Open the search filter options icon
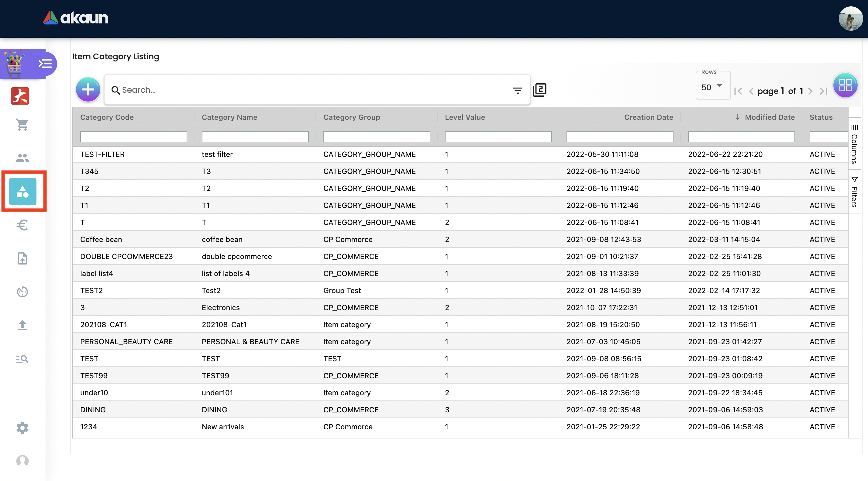Screen dimensions: 868x481 click(x=517, y=90)
